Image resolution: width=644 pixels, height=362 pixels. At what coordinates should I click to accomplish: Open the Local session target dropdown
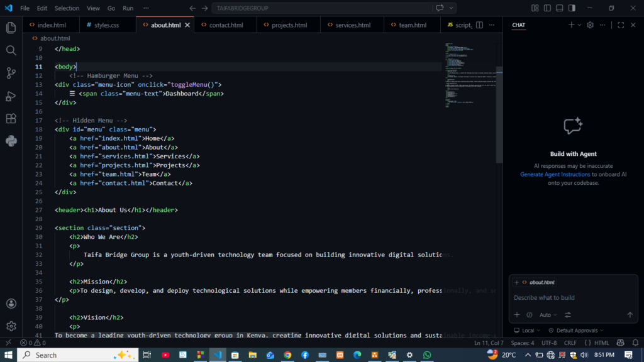click(527, 331)
